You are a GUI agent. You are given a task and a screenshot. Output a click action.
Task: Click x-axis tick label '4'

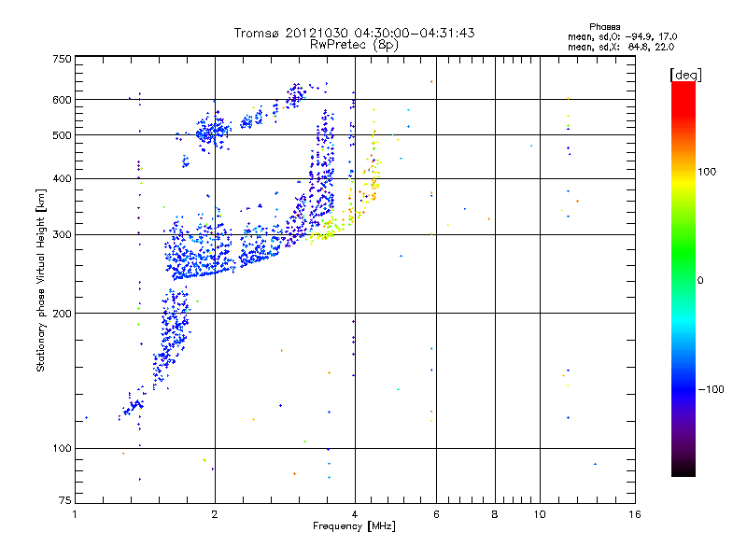(355, 514)
